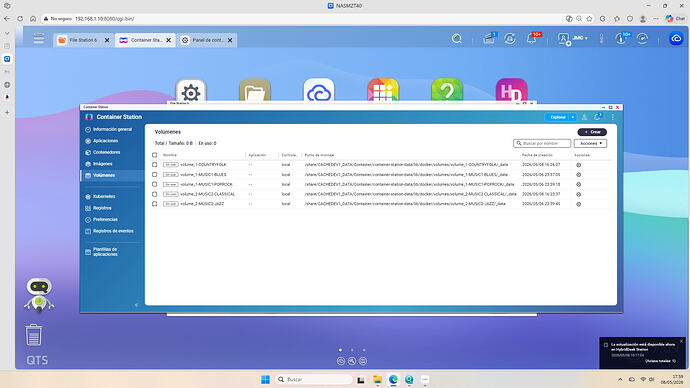Open the Help Center question mark desktop icon
The image size is (690, 388).
click(447, 91)
